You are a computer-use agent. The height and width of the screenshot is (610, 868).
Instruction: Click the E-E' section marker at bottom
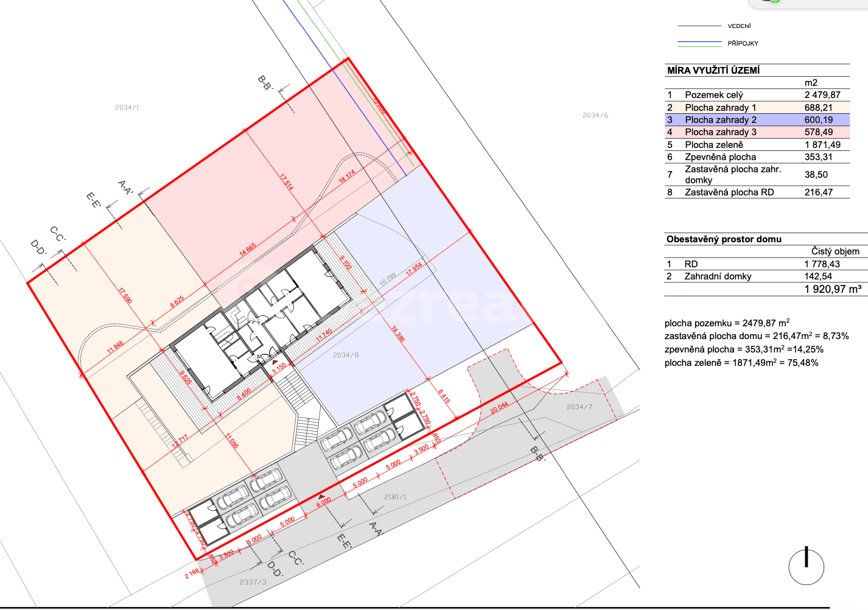click(x=344, y=542)
